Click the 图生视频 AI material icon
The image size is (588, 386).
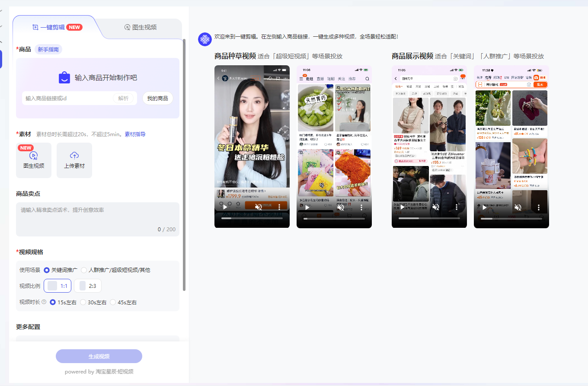(x=34, y=156)
